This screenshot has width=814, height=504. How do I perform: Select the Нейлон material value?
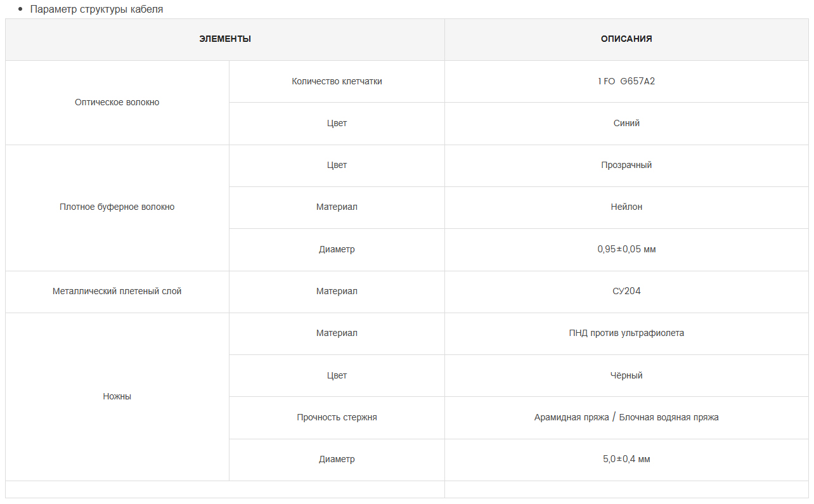coord(626,207)
